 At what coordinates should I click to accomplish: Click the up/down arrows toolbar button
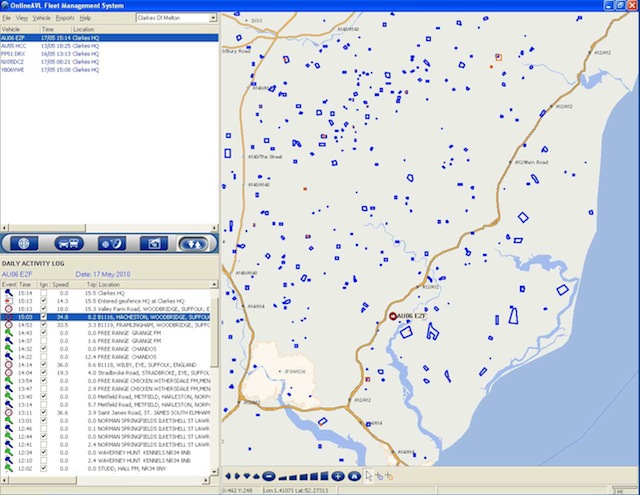pyautogui.click(x=195, y=243)
